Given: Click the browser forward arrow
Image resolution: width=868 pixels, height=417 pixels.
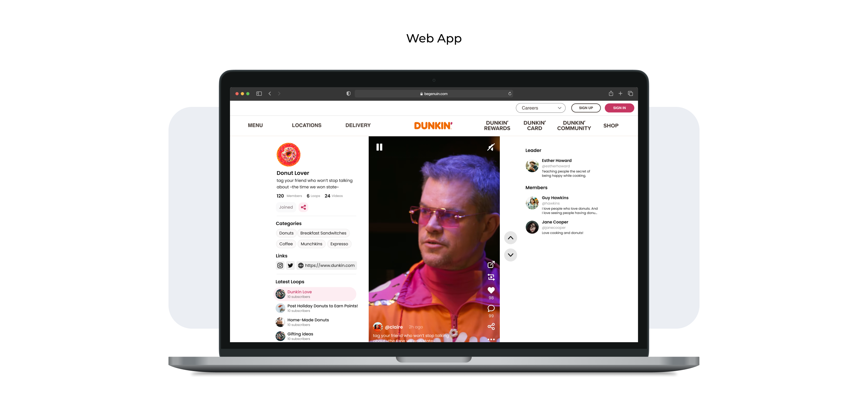Looking at the screenshot, I should (279, 94).
